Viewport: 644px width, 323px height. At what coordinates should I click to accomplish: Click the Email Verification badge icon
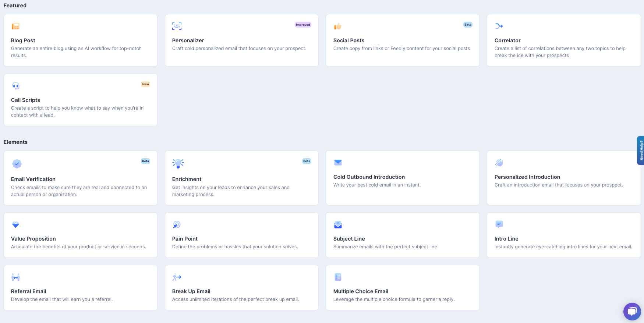17,164
